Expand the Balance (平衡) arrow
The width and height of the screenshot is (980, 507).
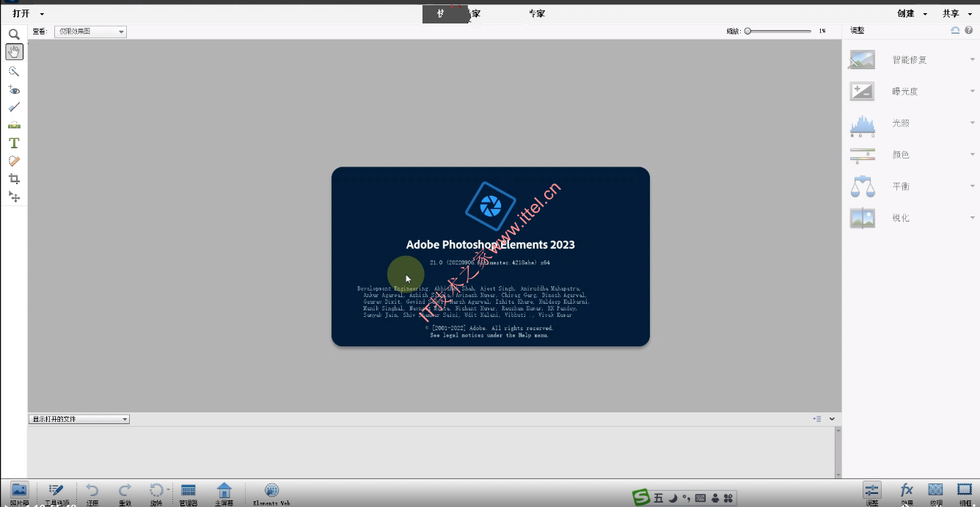click(x=972, y=186)
